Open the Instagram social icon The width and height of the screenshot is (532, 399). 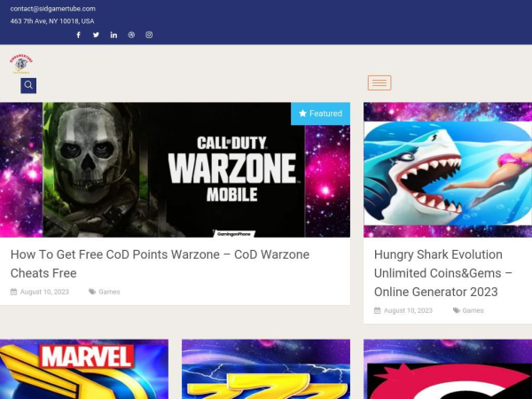[149, 35]
